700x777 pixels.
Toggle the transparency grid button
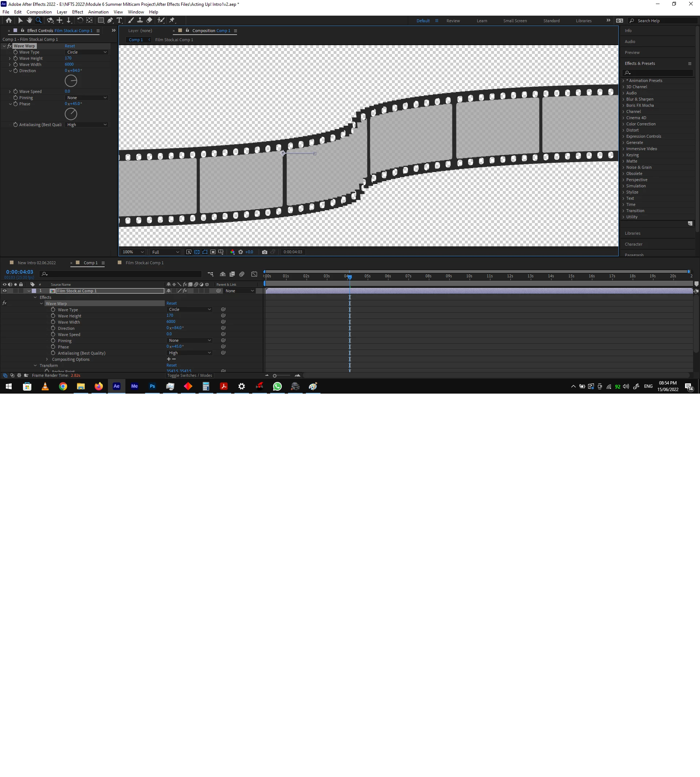pyautogui.click(x=197, y=252)
